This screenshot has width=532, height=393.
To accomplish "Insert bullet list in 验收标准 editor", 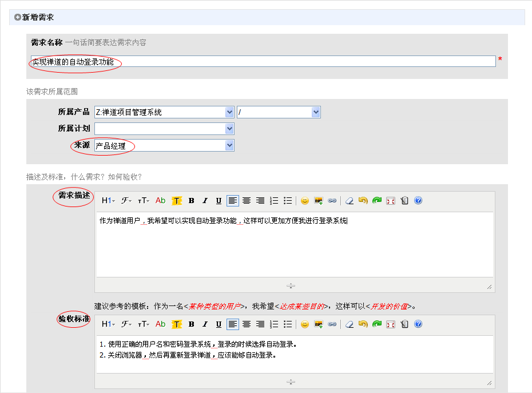I will click(288, 324).
